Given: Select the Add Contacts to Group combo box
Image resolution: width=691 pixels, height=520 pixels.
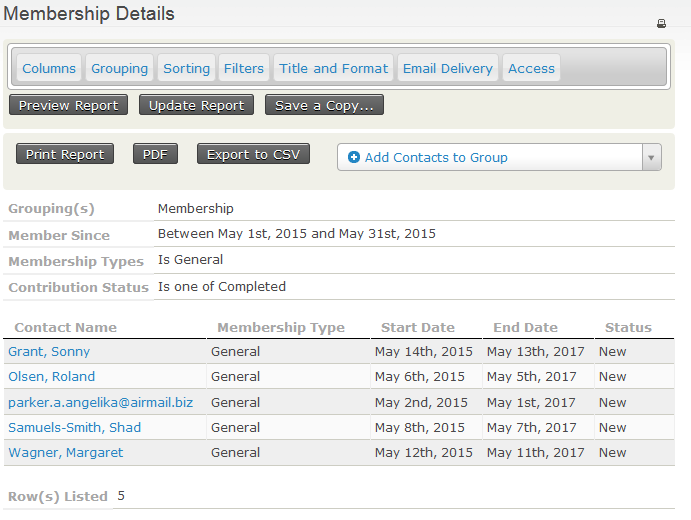Looking at the screenshot, I should 490,158.
